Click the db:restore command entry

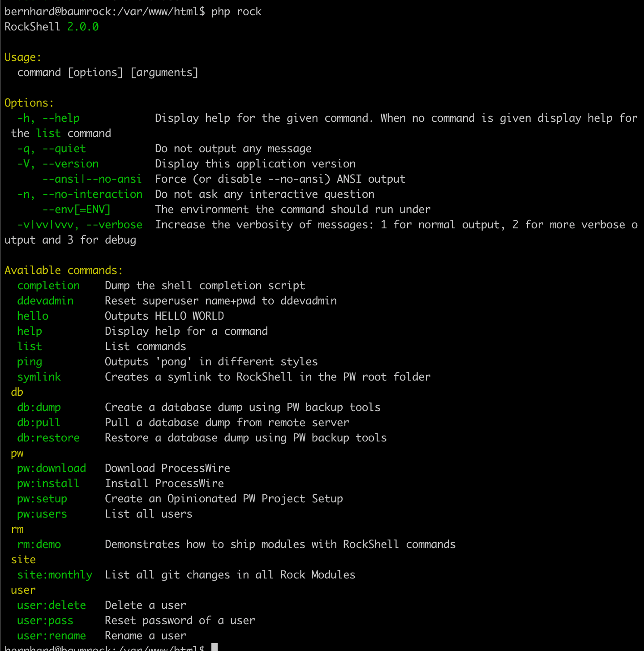pos(48,437)
